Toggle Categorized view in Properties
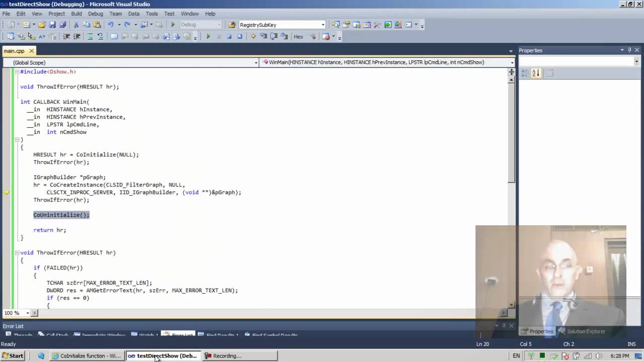 525,73
